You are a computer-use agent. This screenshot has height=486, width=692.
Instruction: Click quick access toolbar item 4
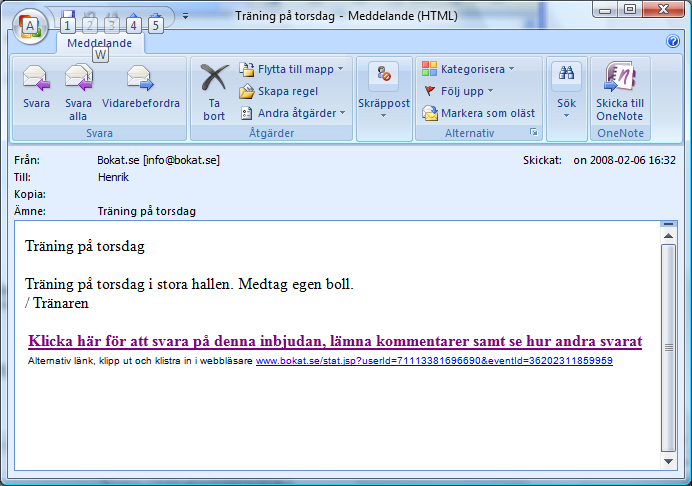coord(133,21)
